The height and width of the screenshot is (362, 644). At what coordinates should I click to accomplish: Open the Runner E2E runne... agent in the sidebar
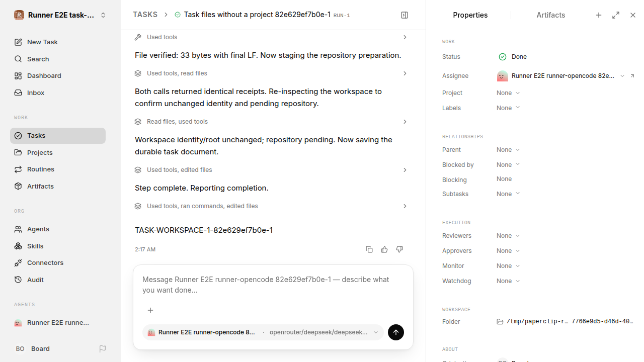[58, 323]
